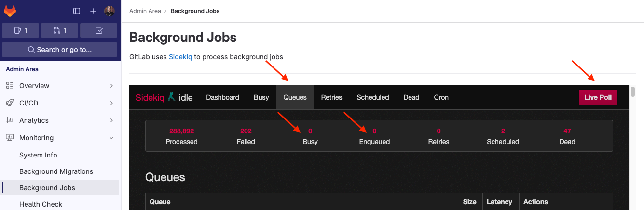Viewport: 644px width, 210px height.
Task: Open merge requests counter
Action: pos(60,30)
